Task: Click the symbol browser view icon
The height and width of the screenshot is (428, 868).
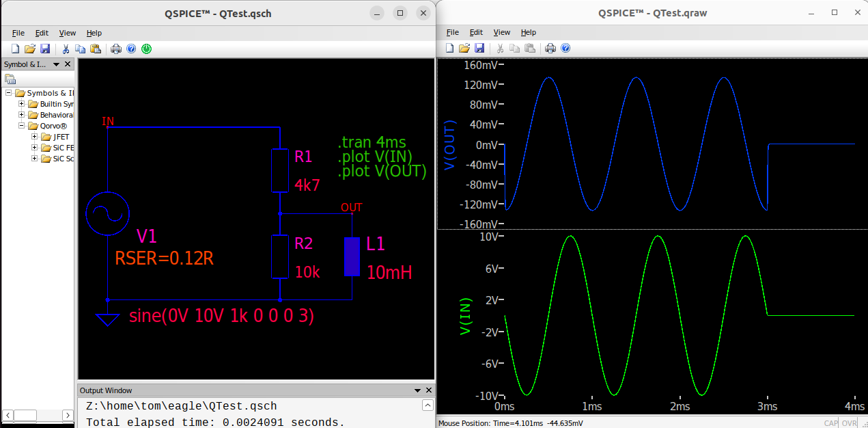Action: 10,79
